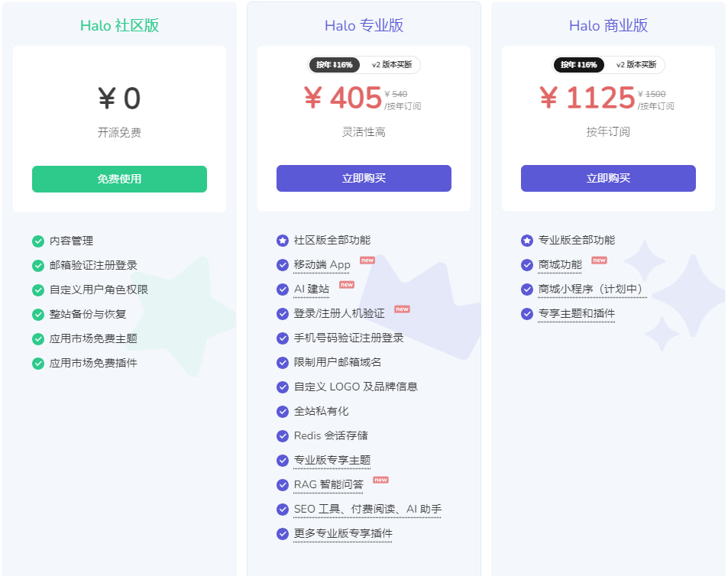This screenshot has height=576, width=728.
Task: Select 按年↓16% billing option for 专业版
Action: (333, 65)
